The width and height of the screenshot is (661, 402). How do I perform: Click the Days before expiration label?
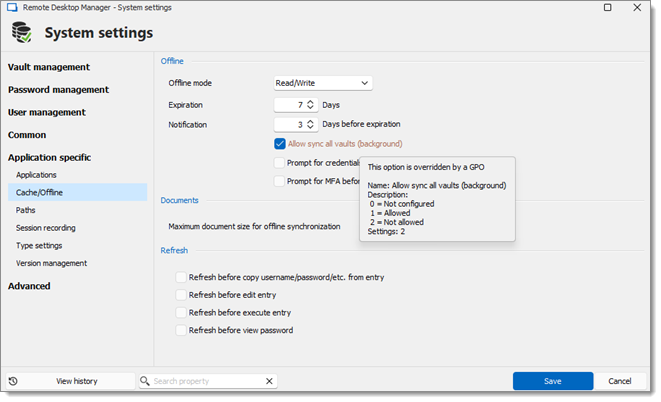point(361,124)
